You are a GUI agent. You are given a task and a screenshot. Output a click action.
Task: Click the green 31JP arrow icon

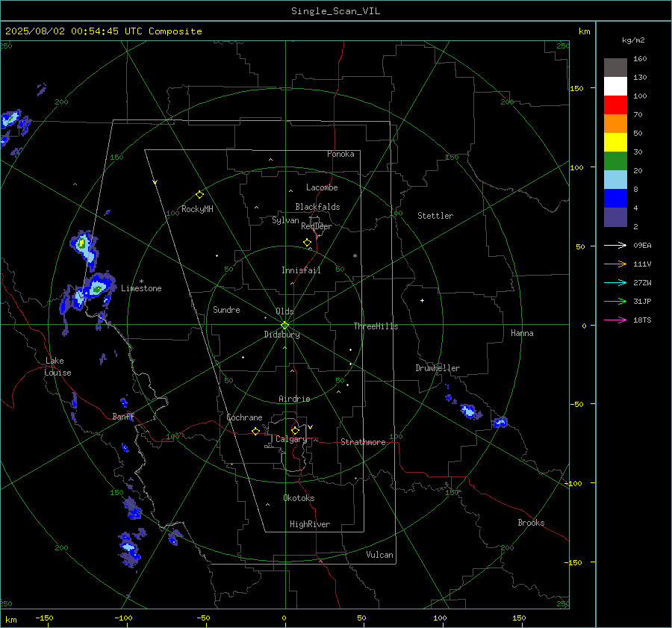tap(615, 302)
